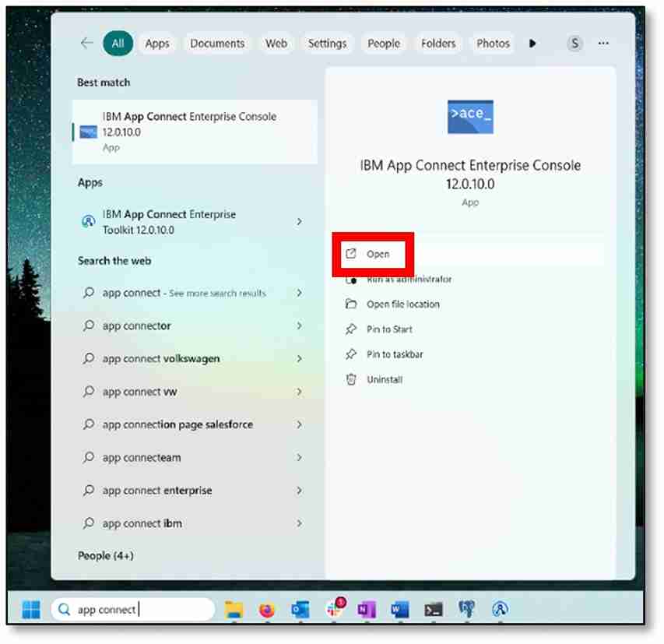Click the Start menu button

30,609
